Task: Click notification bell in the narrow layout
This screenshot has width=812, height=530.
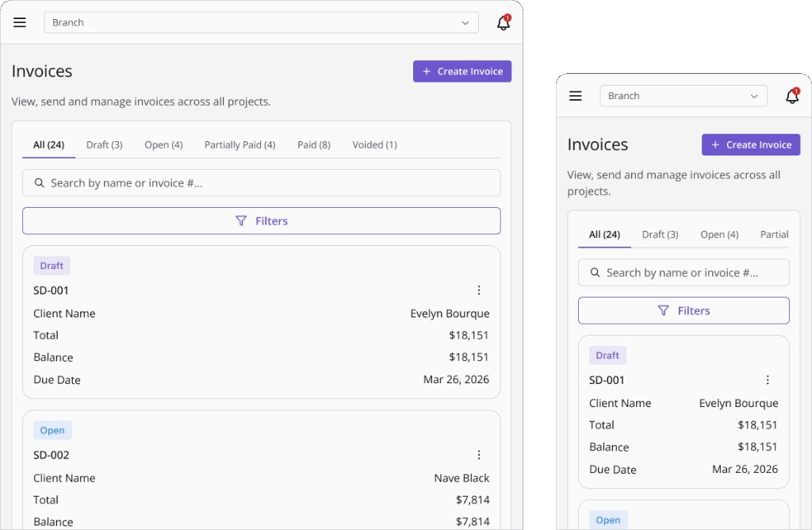Action: coord(792,96)
